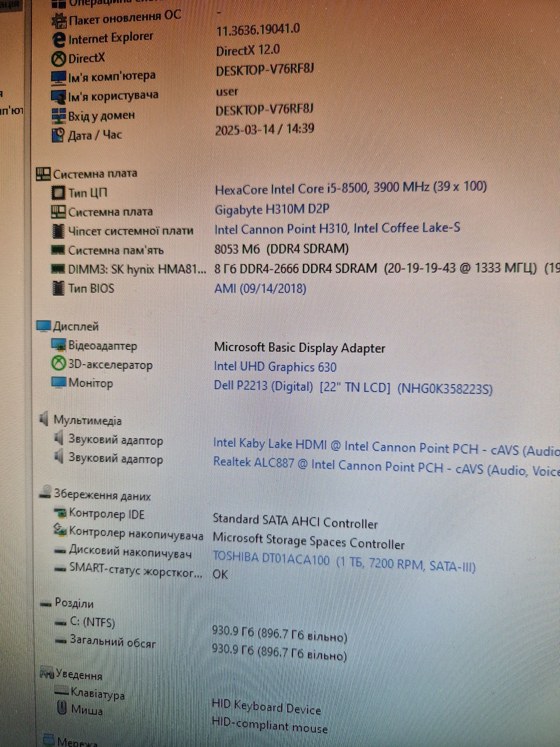Click the Контролер накопичувача icon
This screenshot has height=747, width=560.
(x=60, y=530)
